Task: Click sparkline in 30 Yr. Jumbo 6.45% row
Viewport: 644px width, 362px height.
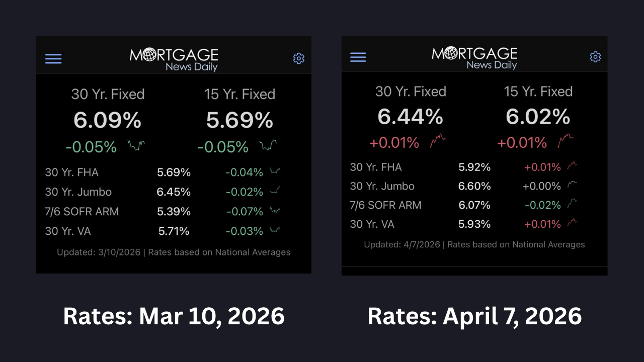Action: coord(275,191)
